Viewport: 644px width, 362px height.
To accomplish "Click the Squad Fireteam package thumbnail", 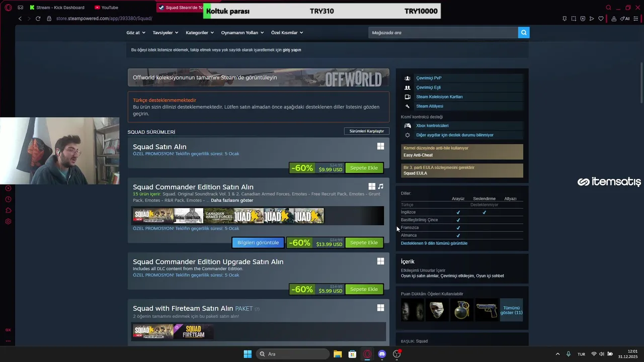I will [194, 331].
